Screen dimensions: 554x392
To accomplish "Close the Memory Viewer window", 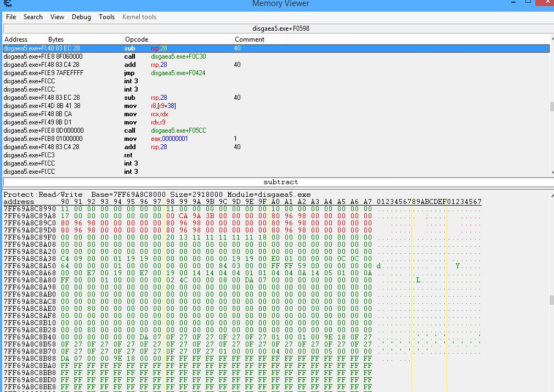I will coord(547,3).
